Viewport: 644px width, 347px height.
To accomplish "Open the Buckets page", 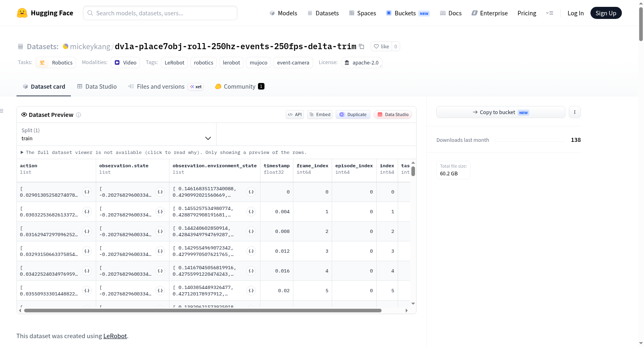I will pyautogui.click(x=408, y=13).
